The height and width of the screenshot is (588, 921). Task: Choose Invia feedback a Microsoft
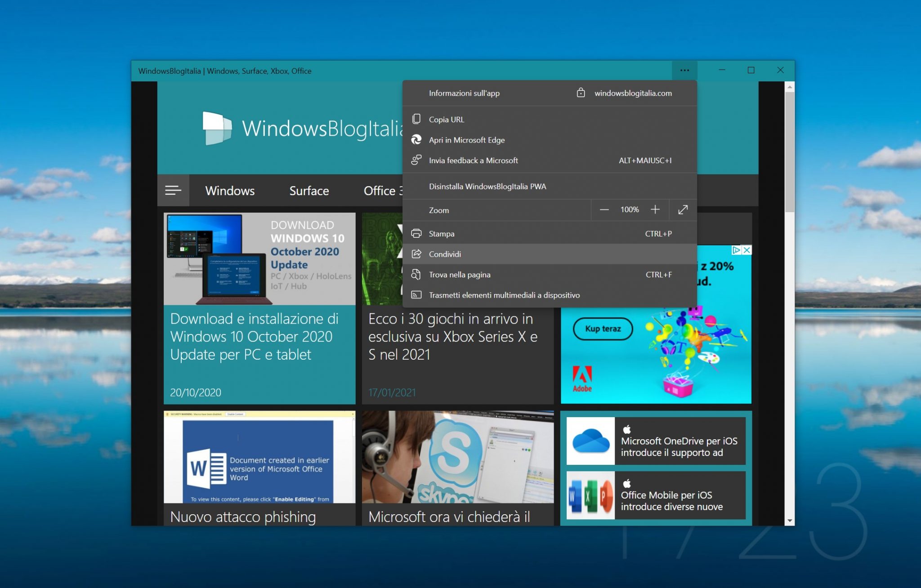(550, 160)
